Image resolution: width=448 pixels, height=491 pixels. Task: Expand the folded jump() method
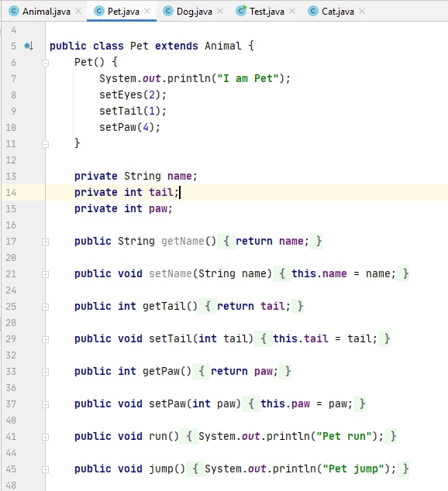click(45, 470)
